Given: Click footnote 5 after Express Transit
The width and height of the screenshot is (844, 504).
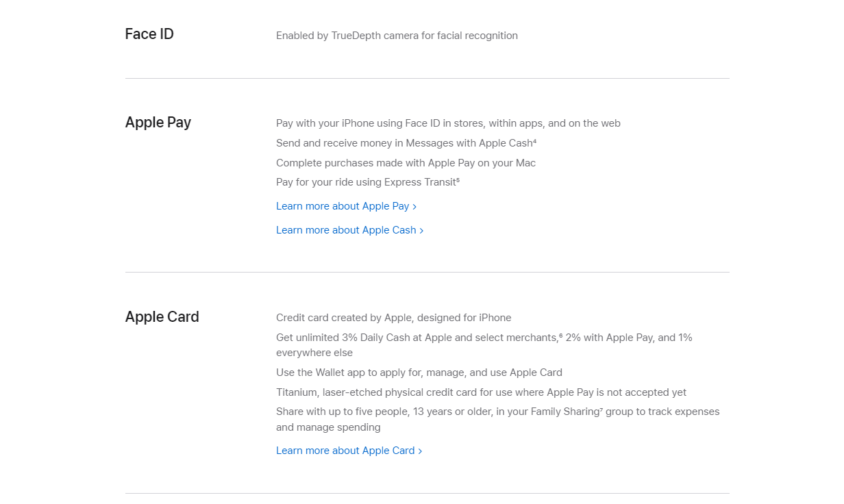Looking at the screenshot, I should [458, 180].
